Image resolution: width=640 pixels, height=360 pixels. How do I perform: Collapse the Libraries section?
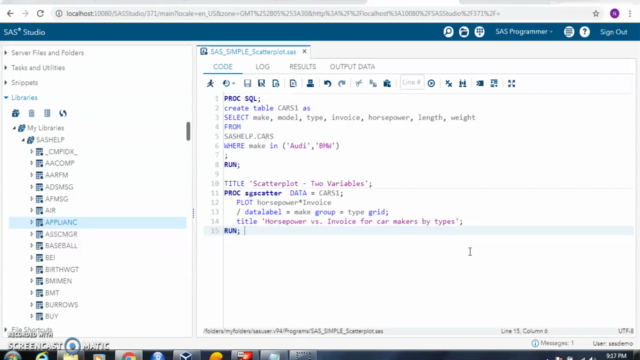(x=6, y=98)
